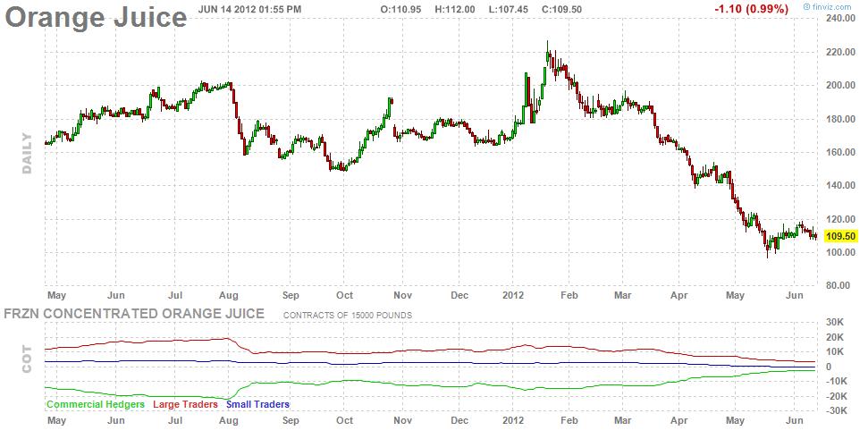Viewport: 868px width, 439px height.
Task: Open the finviz.com link
Action: tap(827, 6)
